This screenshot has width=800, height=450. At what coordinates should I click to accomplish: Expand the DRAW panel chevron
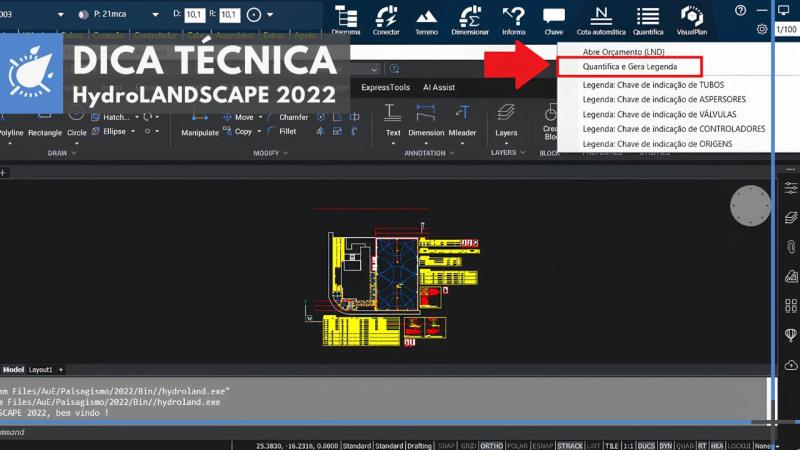click(74, 153)
